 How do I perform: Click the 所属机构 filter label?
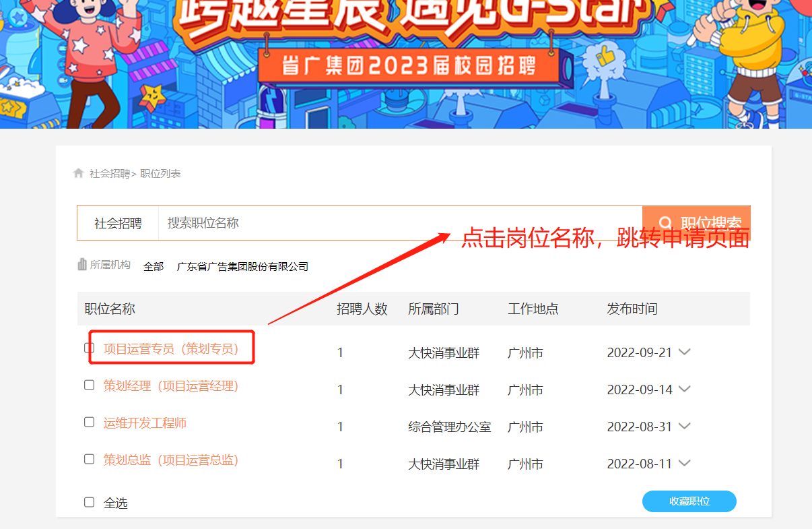(110, 265)
